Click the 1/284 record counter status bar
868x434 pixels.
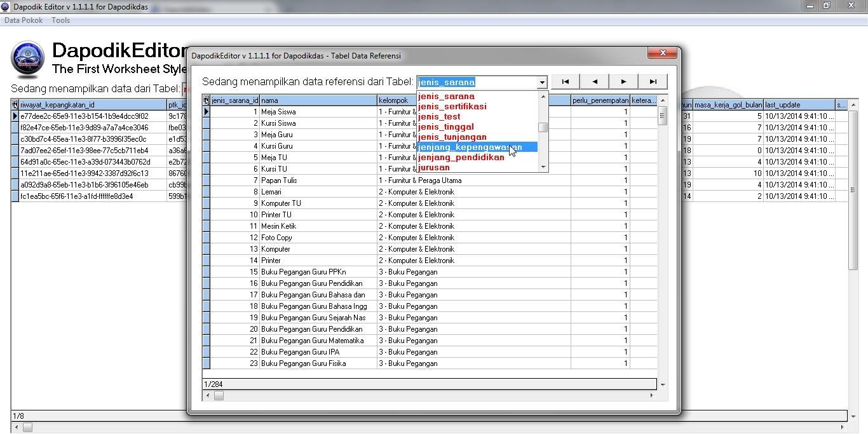click(429, 384)
